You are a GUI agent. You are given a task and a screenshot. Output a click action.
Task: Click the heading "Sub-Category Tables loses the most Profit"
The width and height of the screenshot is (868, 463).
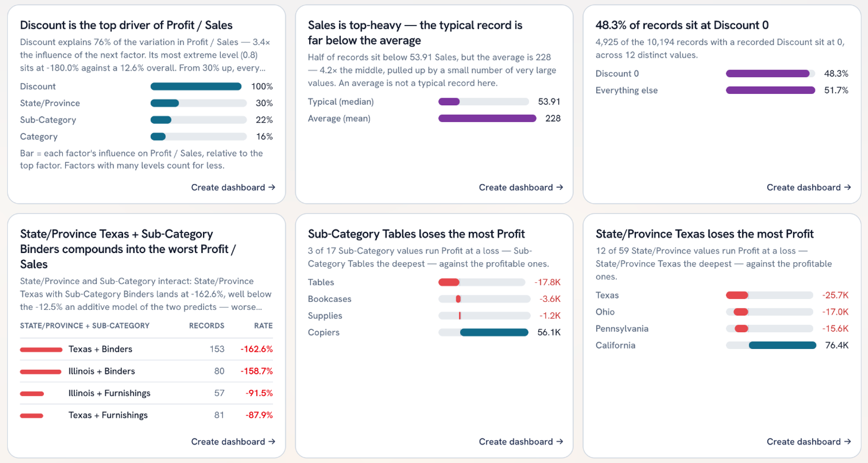click(x=416, y=234)
